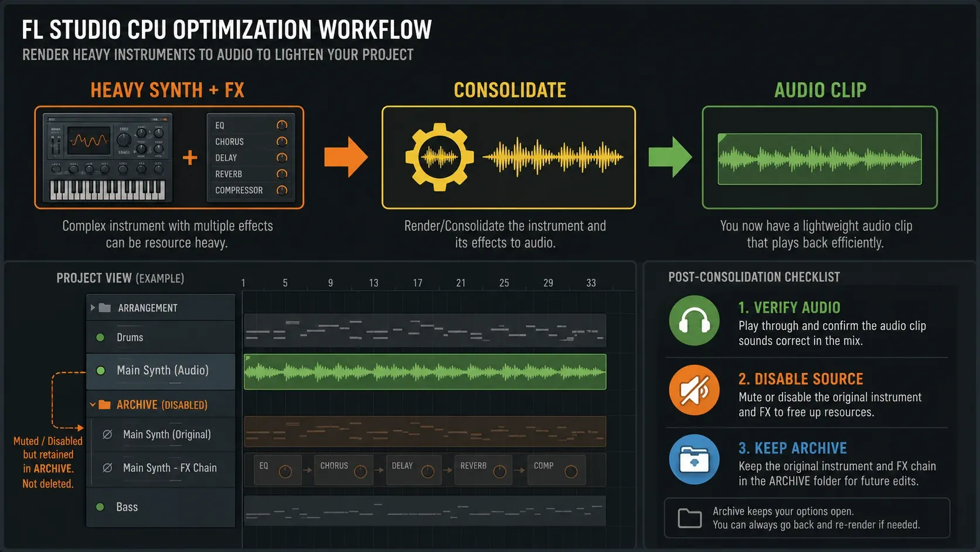Screen dimensions: 980x552
Task: Click the '1. VERIFY AUDIO' heading
Action: tap(790, 307)
